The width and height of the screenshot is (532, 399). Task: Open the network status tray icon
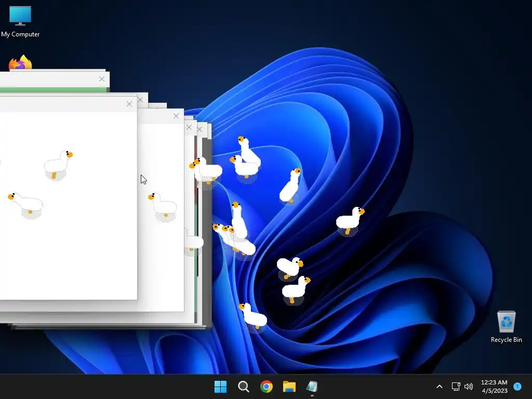point(456,387)
